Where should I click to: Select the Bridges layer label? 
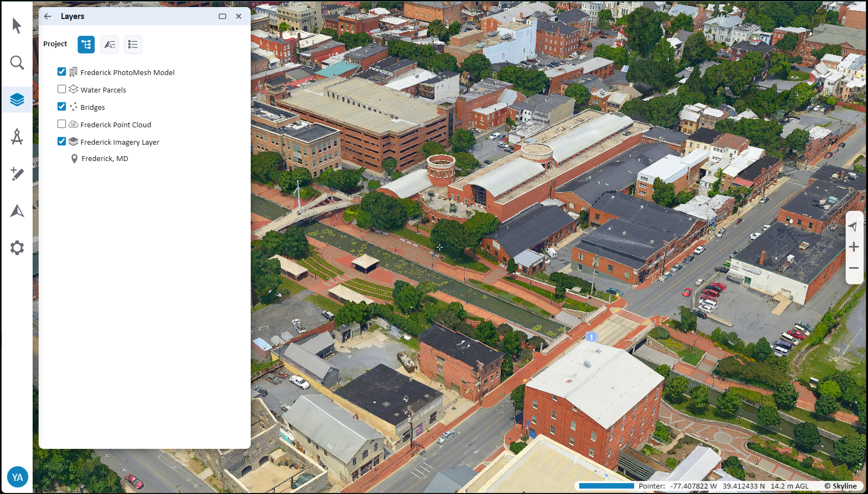coord(92,107)
